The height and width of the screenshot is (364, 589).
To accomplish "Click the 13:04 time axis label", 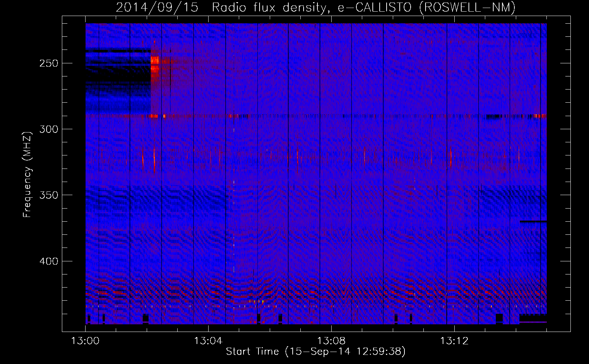I will tap(208, 341).
